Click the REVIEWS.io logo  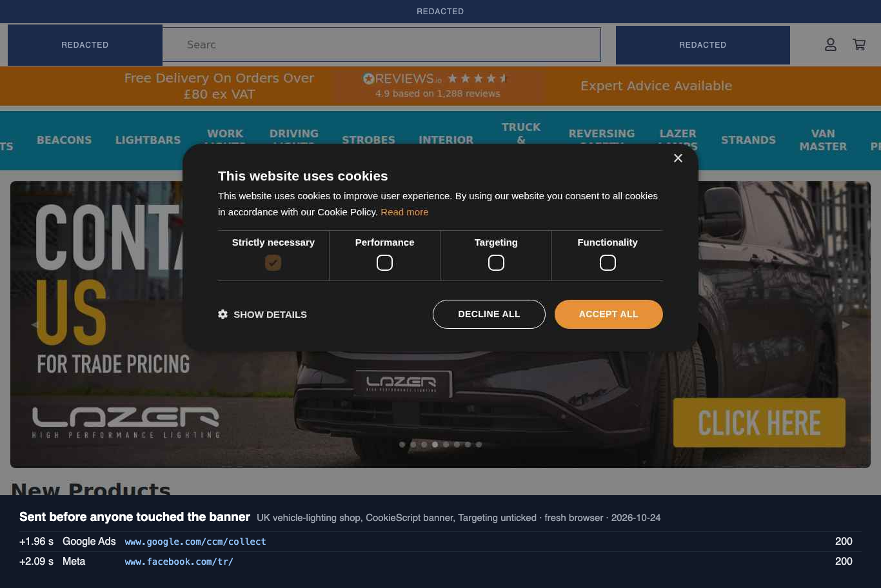(x=402, y=79)
